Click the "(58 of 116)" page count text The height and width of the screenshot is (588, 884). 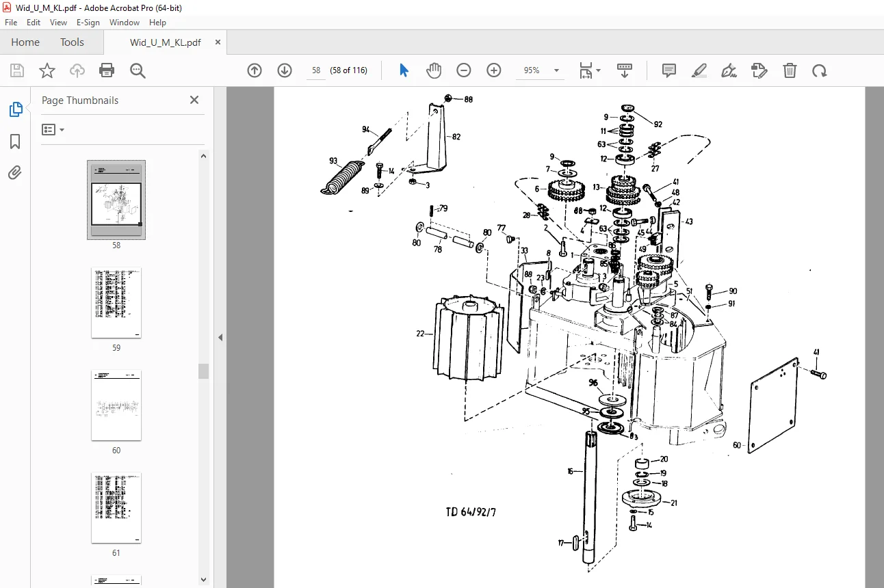349,70
